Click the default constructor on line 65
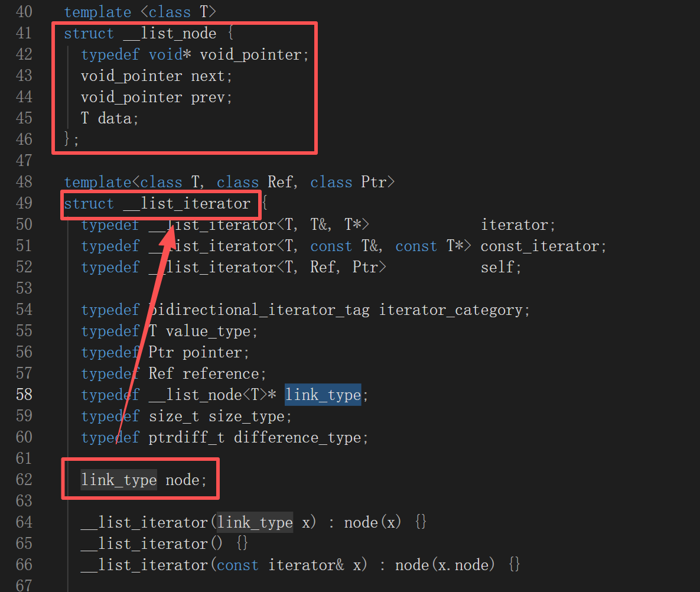Screen dimensions: 700x592 click(x=164, y=544)
